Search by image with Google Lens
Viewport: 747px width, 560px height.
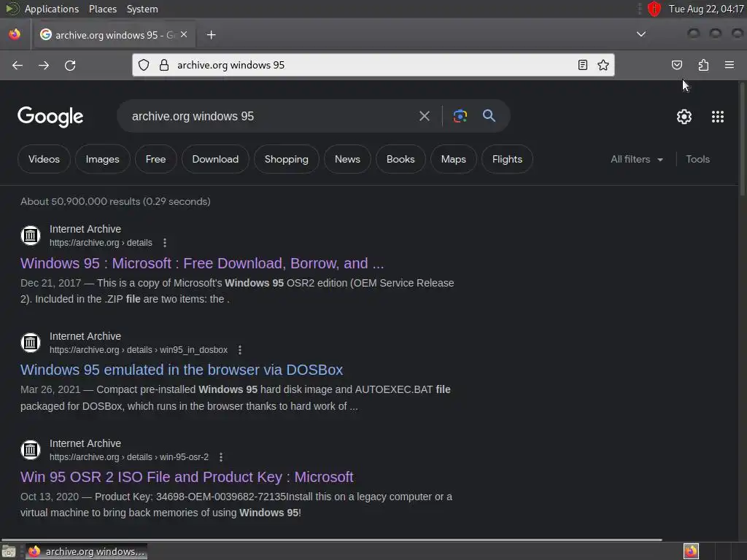pyautogui.click(x=460, y=116)
